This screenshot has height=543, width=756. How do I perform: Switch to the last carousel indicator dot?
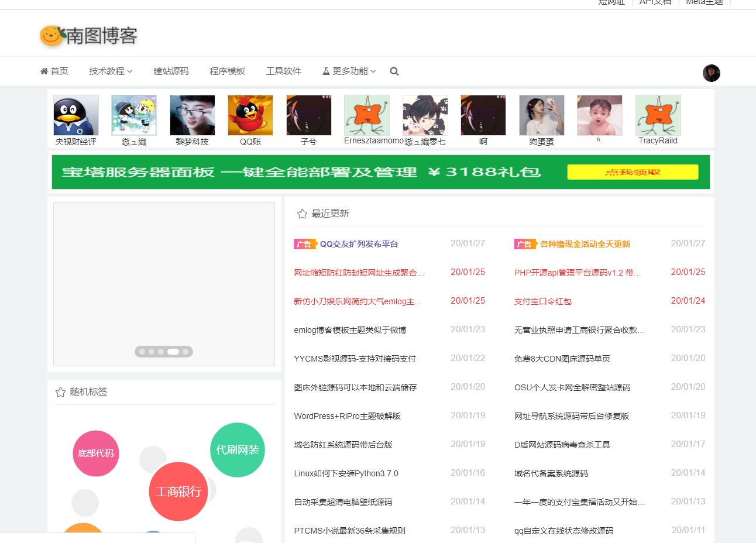coord(185,352)
